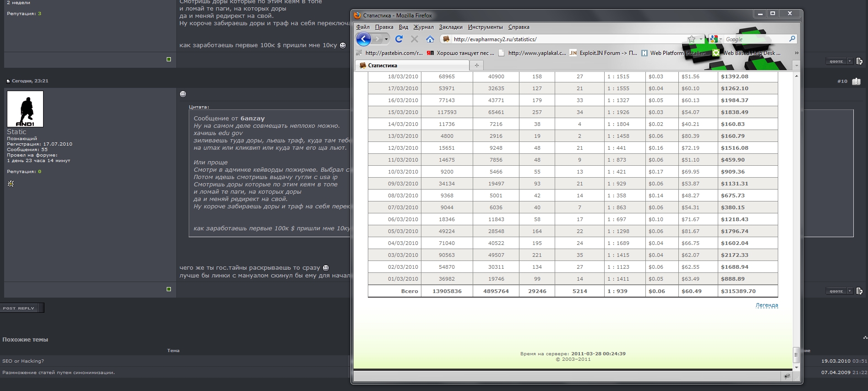
Task: Open the Закладки menu
Action: click(451, 27)
